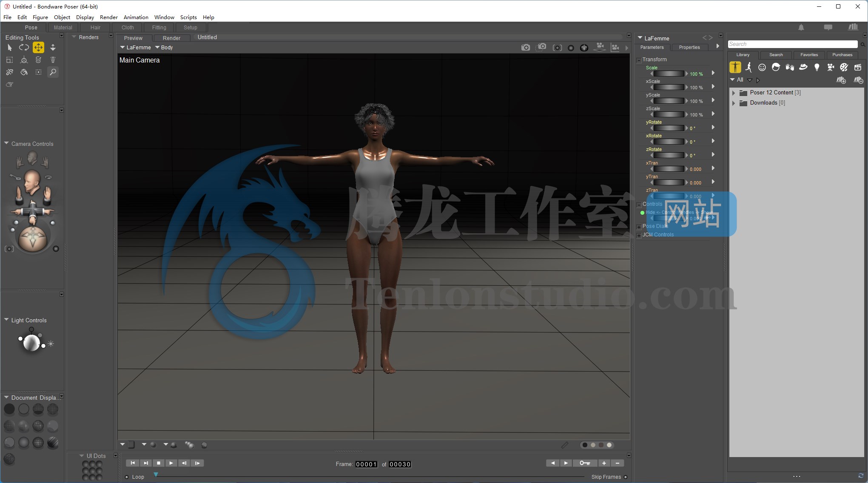Click the head Face Camera control
The image size is (868, 483).
32,158
